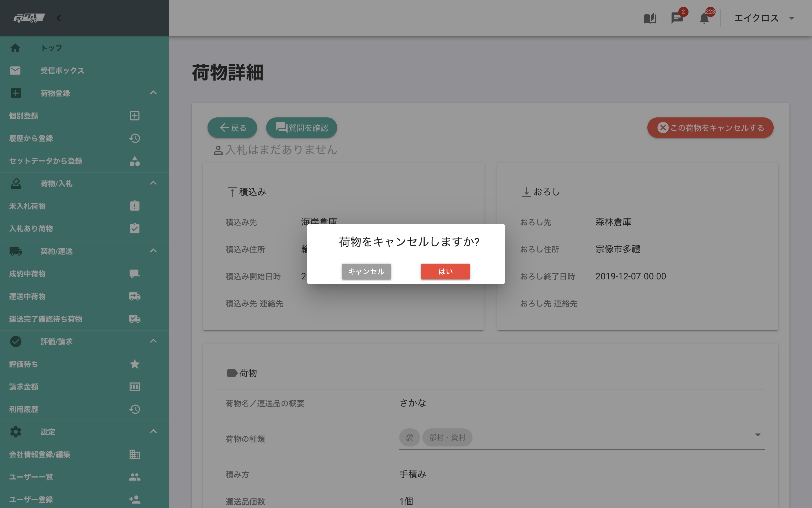Click the truck logo in header
Screen dimensions: 812x508
coord(29,18)
